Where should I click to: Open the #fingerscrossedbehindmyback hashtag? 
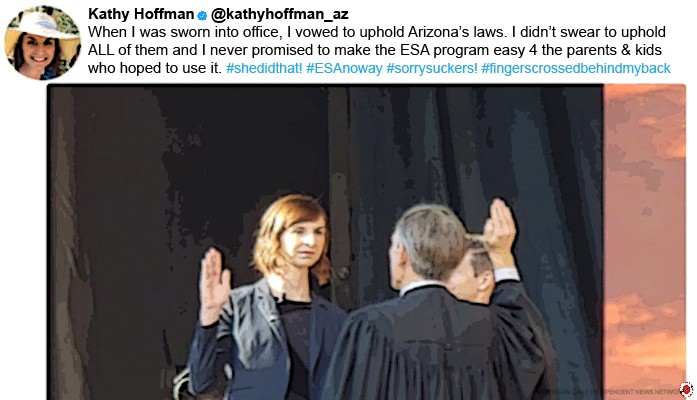576,68
